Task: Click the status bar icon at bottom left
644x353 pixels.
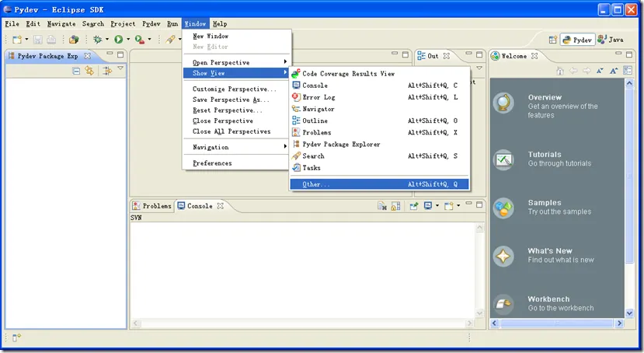Action: (16, 337)
